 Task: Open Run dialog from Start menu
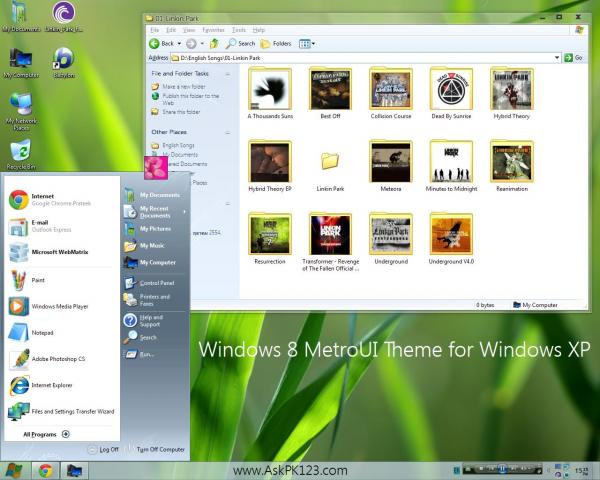click(x=155, y=354)
